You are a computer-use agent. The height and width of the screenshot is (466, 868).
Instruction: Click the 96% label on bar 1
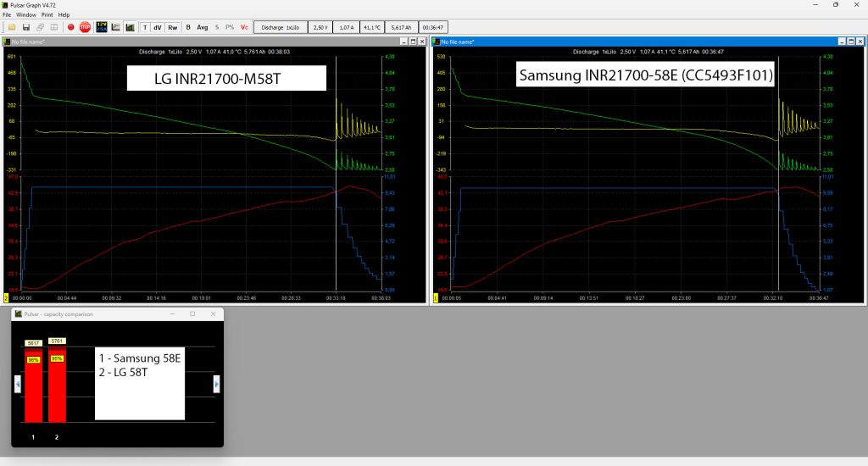(x=33, y=360)
